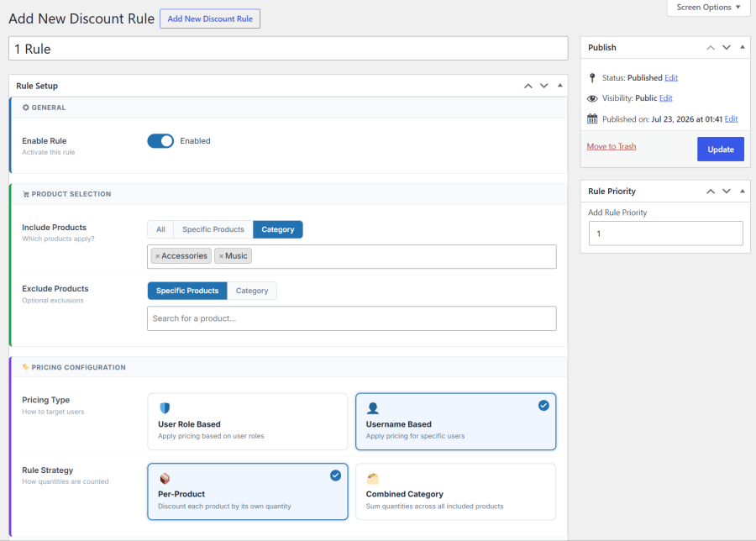The image size is (756, 541).
Task: Click the 'Which products apply?' hint
Action: click(x=58, y=239)
